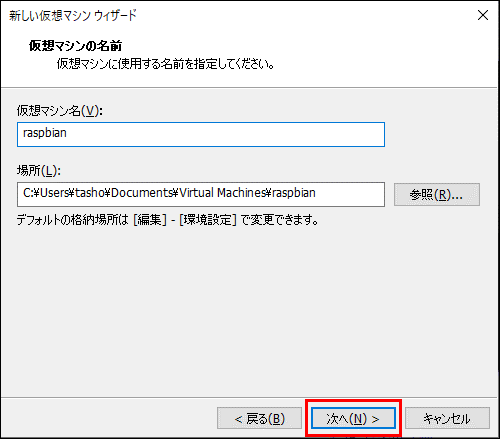Image resolution: width=500 pixels, height=439 pixels.
Task: Click the デフォルトの格納場所は hint text
Action: coord(167,220)
